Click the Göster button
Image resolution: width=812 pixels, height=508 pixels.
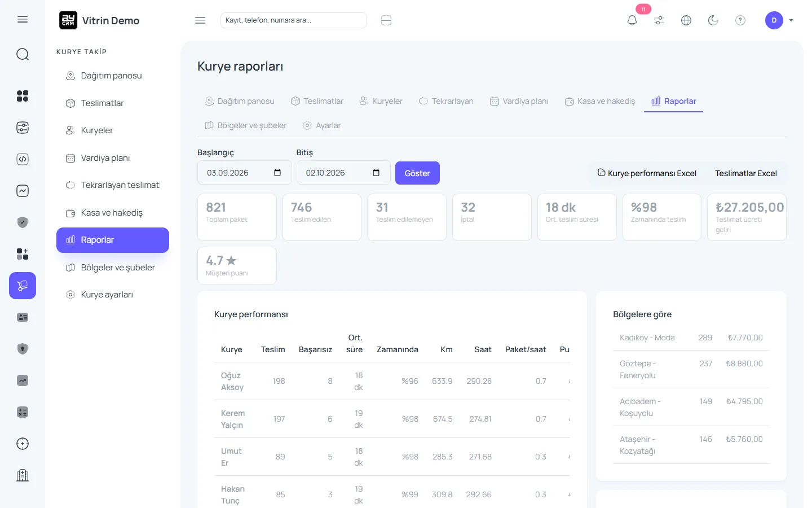(x=417, y=173)
